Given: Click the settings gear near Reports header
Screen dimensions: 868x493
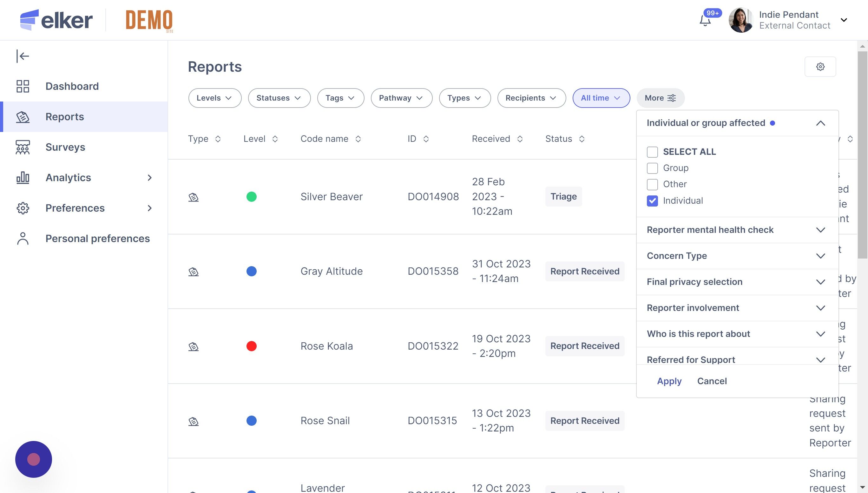Looking at the screenshot, I should point(820,67).
